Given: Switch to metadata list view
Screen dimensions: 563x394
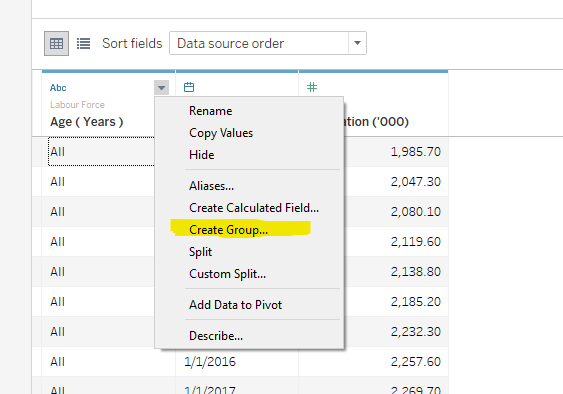Looking at the screenshot, I should (83, 43).
